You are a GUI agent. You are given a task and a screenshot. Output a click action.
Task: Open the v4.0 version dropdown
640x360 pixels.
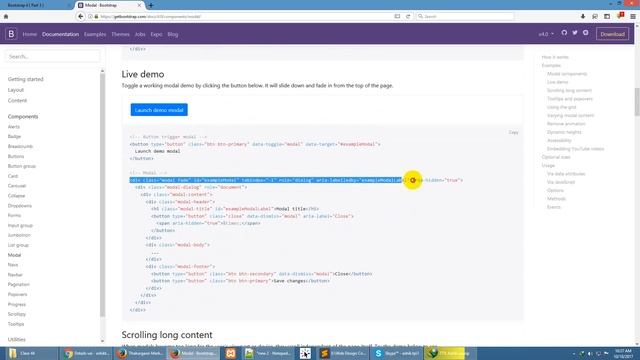[546, 34]
